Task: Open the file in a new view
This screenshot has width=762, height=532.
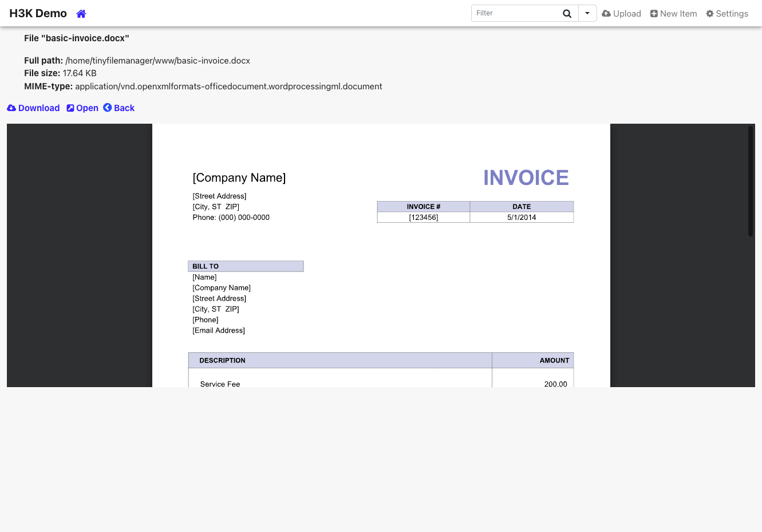Action: click(82, 108)
